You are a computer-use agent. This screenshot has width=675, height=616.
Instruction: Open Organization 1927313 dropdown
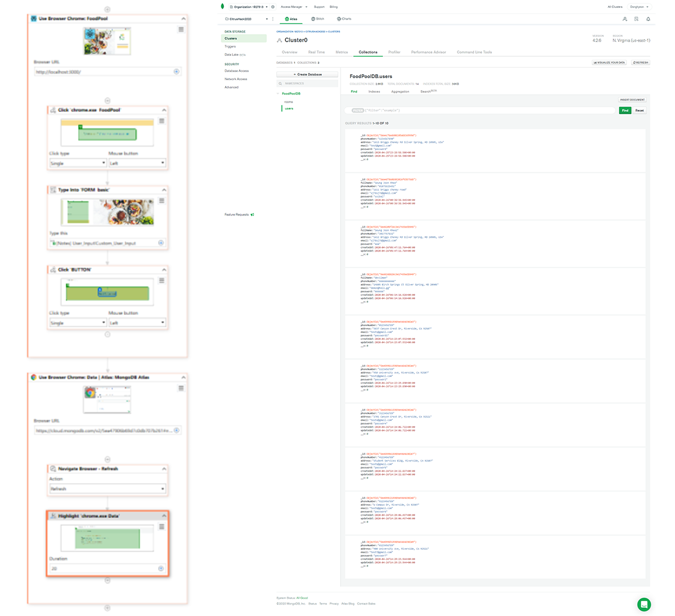[x=249, y=7]
